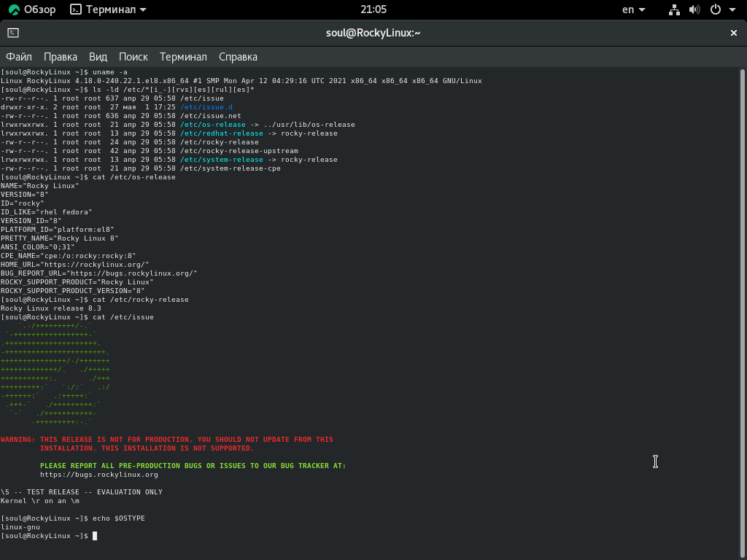Click the terminal cursor at the last prompt
This screenshot has width=747, height=560.
[x=95, y=536]
